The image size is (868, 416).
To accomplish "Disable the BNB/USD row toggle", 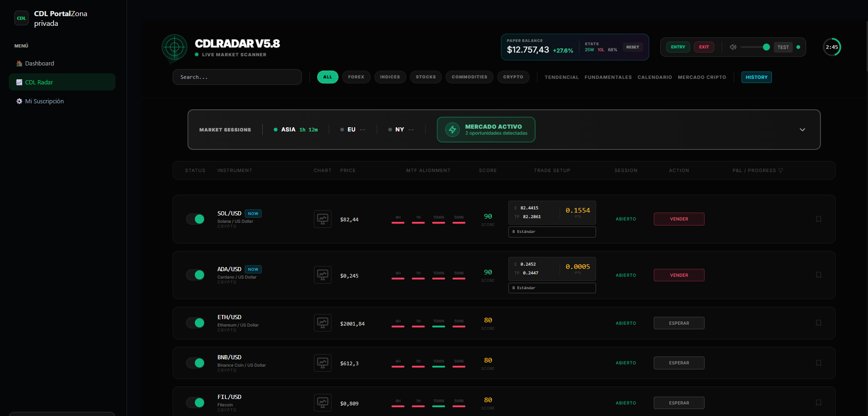I will point(195,363).
